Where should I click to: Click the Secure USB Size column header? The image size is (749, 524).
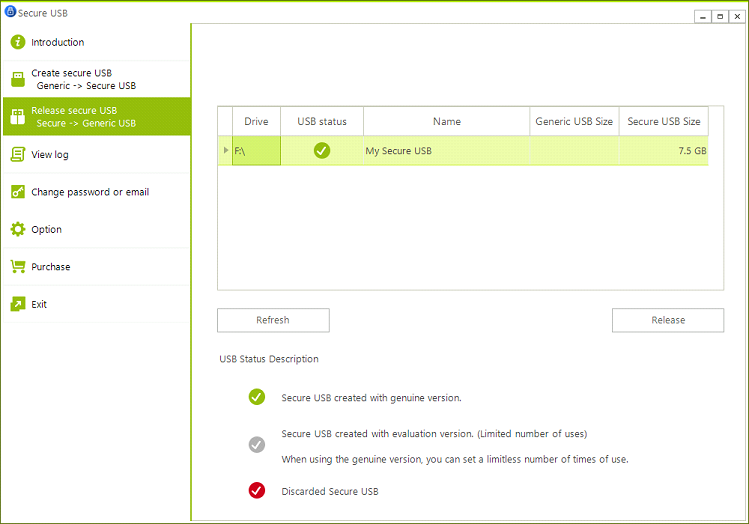click(663, 121)
